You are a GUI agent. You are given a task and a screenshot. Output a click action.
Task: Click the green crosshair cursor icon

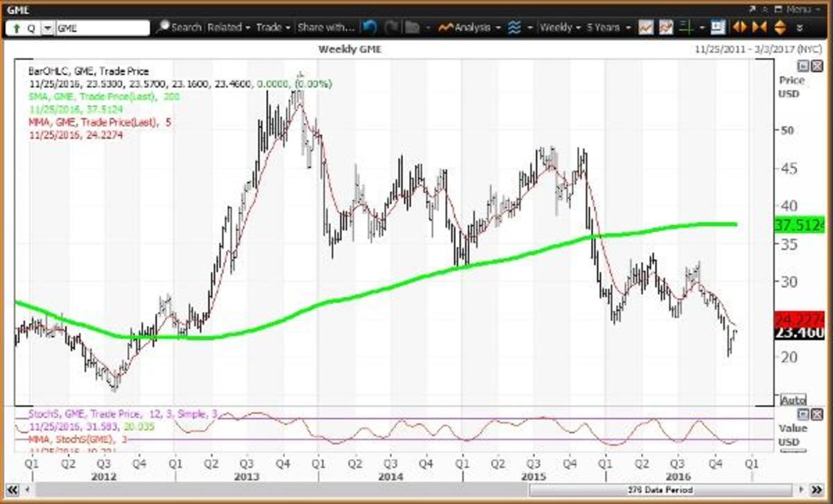coord(686,28)
